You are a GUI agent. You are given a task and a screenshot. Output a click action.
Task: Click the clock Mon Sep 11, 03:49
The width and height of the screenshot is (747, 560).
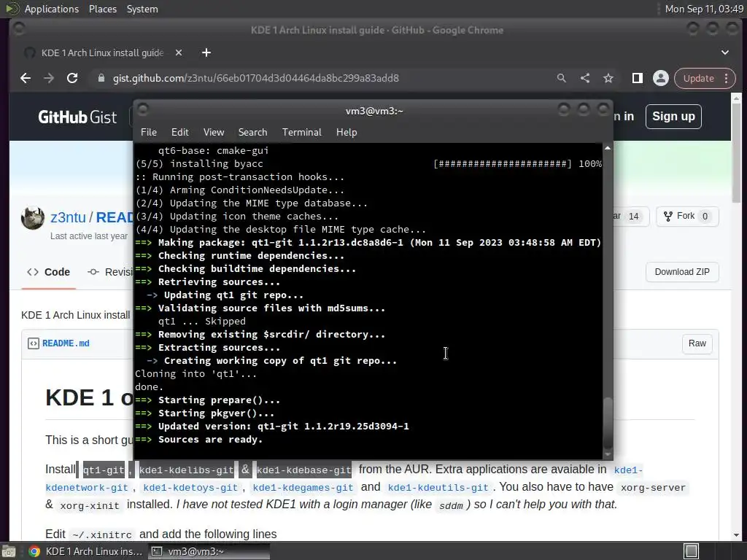tap(704, 9)
